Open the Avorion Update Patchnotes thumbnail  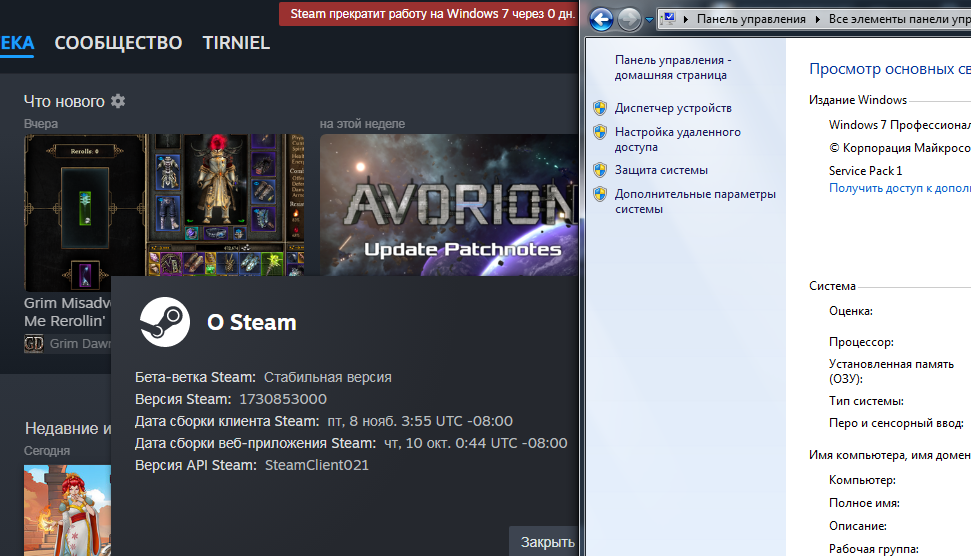tap(449, 205)
